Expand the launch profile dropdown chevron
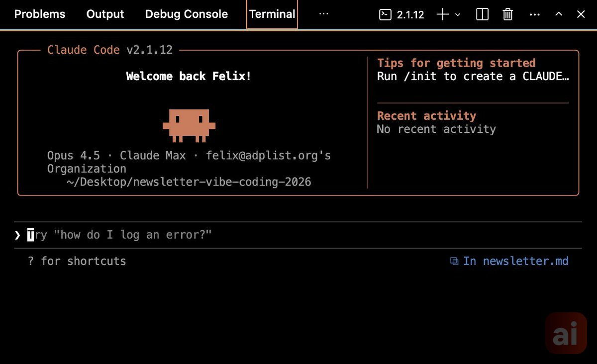Viewport: 597px width, 364px height. [x=458, y=15]
